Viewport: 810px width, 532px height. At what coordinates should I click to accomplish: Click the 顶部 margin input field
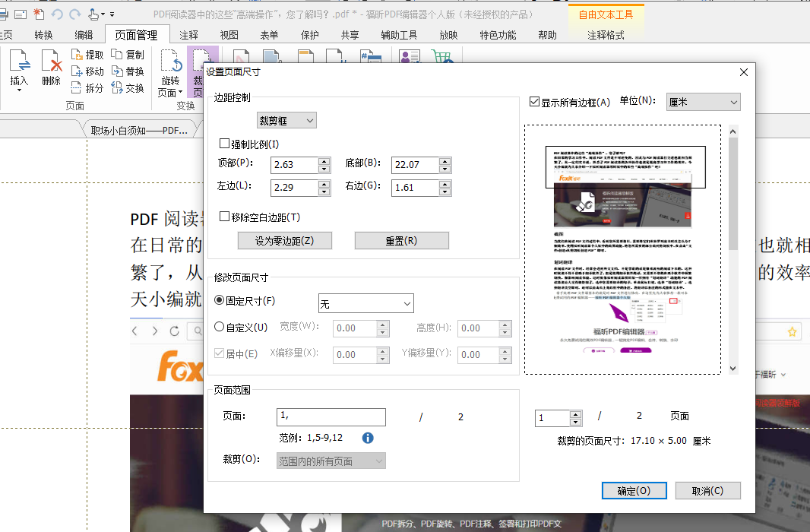[294, 165]
